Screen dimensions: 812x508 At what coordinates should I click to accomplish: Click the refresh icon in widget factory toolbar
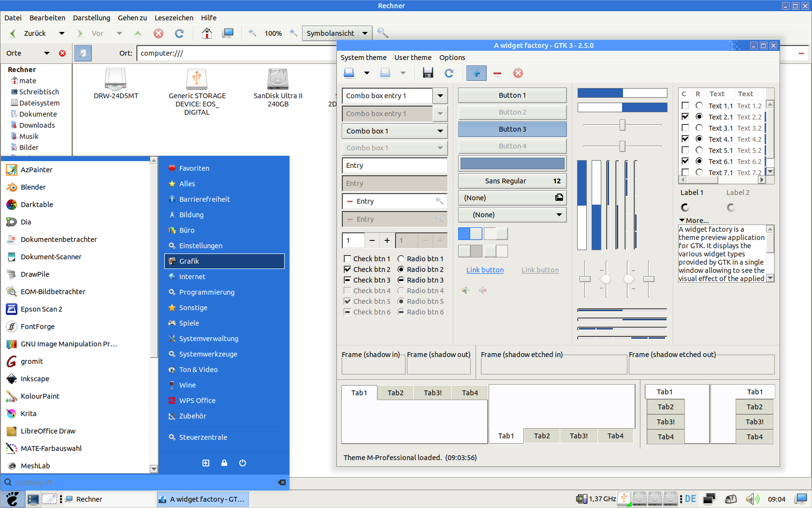click(449, 73)
